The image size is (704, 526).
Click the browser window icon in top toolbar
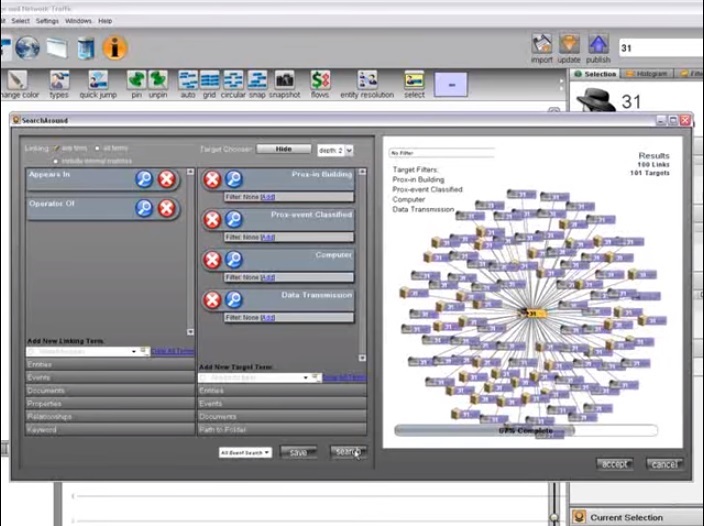coord(57,48)
